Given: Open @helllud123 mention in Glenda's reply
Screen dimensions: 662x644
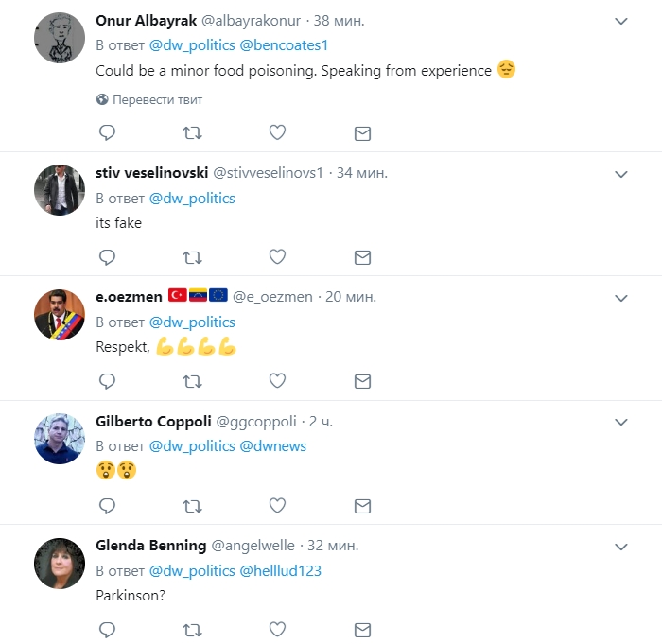Looking at the screenshot, I should pos(283,570).
